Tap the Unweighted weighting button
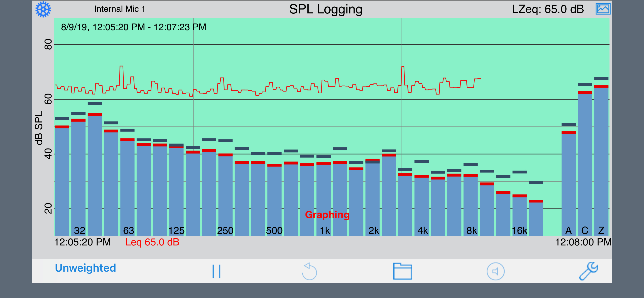The width and height of the screenshot is (644, 298). (x=85, y=268)
